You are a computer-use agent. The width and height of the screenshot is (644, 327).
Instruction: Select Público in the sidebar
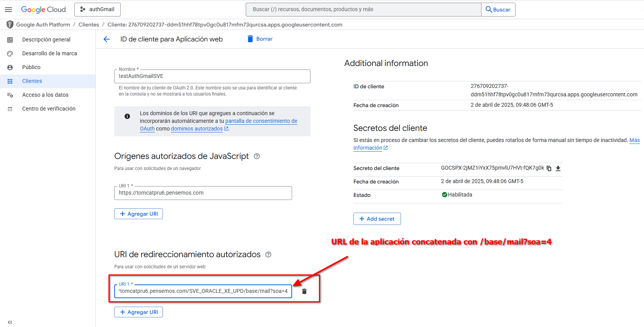point(31,67)
